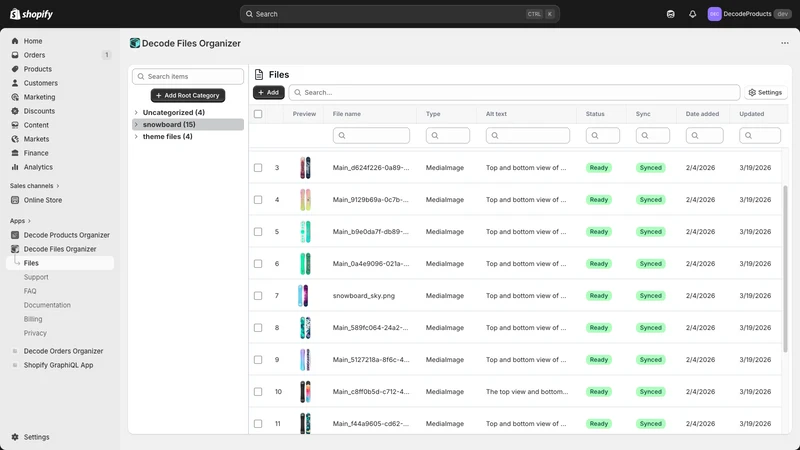Open the Discounts icon

coord(15,111)
